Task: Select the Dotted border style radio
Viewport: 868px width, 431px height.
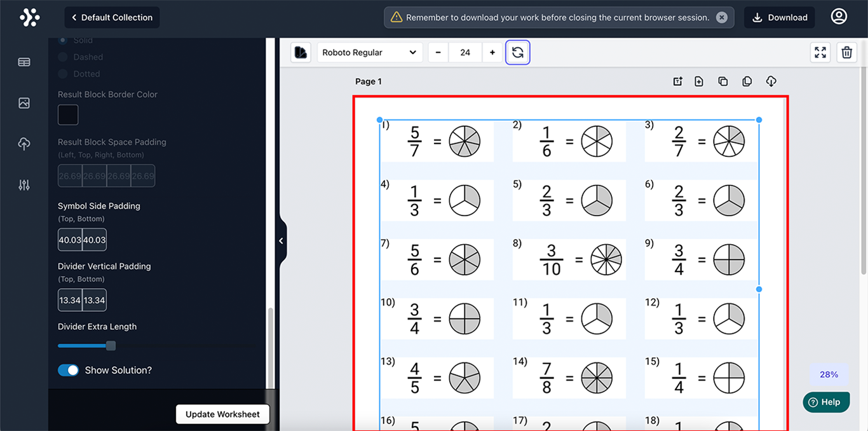Action: pos(63,74)
